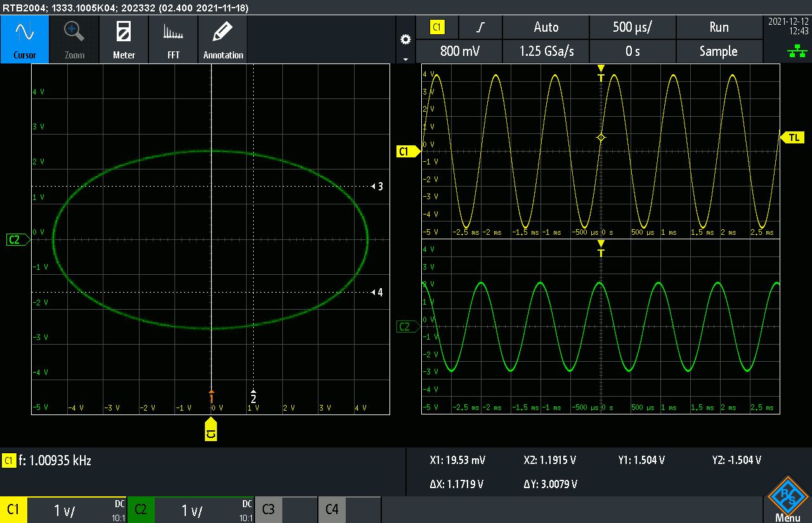812x523 pixels.
Task: Click the Run acquisition button
Action: click(x=719, y=27)
